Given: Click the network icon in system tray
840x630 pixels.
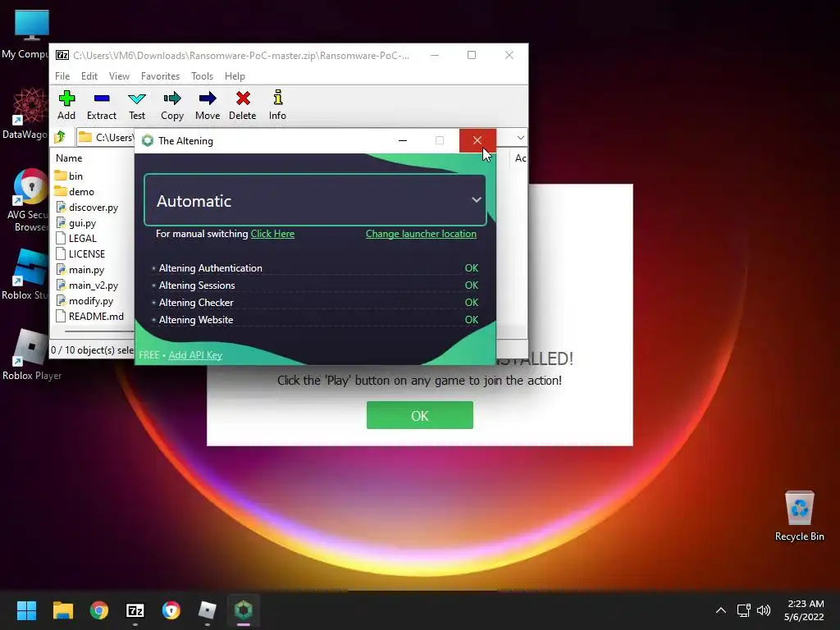Looking at the screenshot, I should point(743,610).
